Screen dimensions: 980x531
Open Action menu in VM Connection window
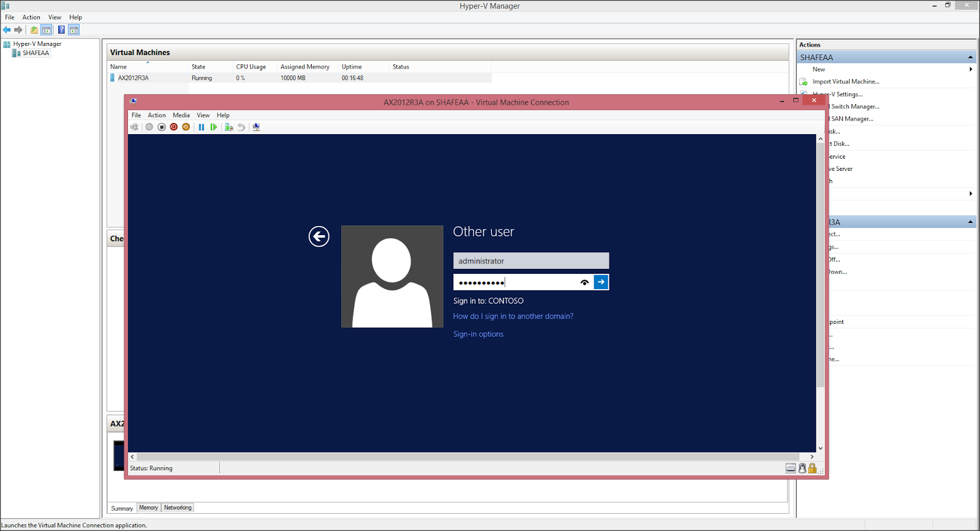[x=157, y=115]
